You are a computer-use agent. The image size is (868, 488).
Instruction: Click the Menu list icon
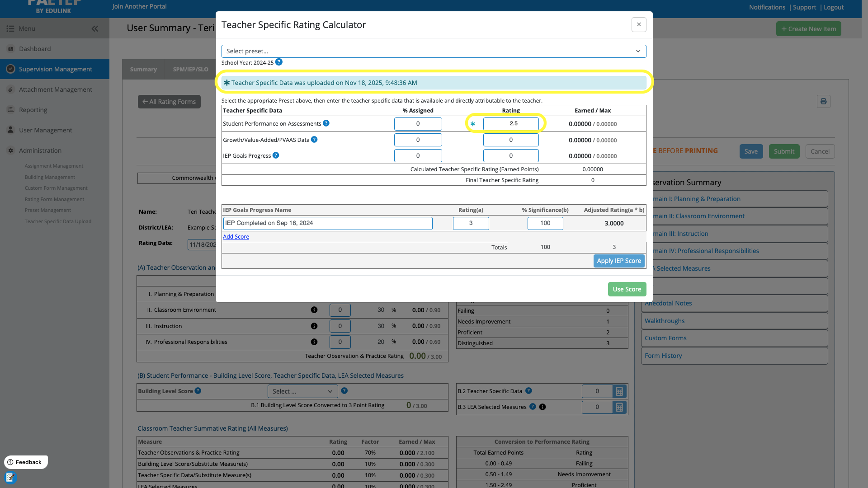tap(10, 28)
